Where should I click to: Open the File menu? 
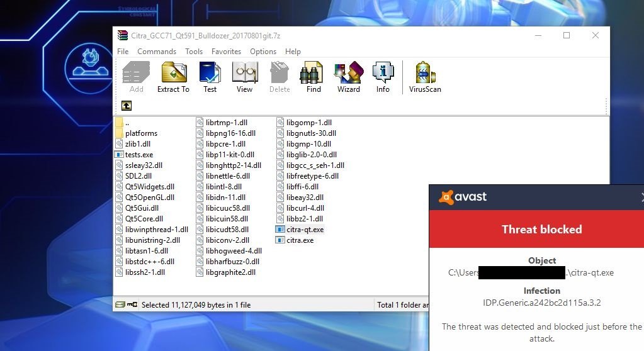click(123, 52)
